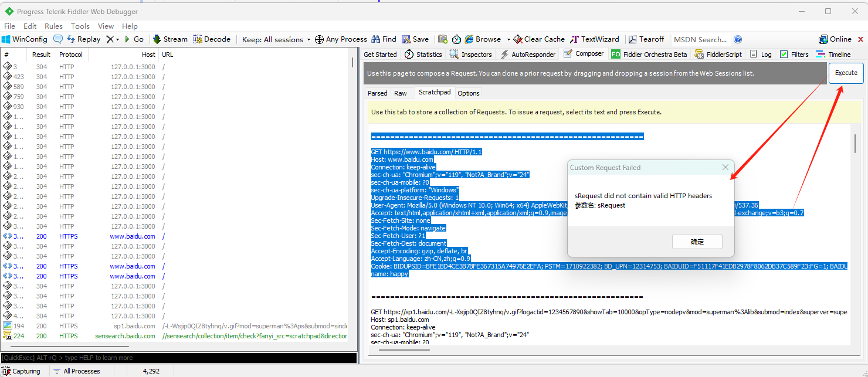Expand the Browse dropdown arrow

[x=508, y=39]
